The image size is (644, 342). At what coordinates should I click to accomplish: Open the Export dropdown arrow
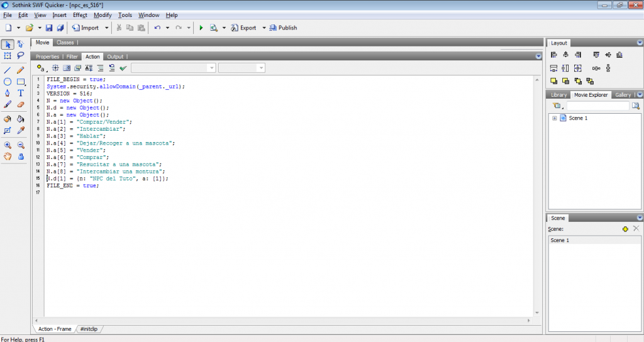coord(264,28)
